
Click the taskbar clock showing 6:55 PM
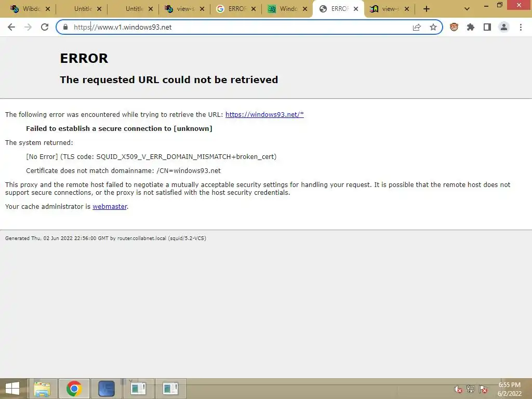point(510,389)
